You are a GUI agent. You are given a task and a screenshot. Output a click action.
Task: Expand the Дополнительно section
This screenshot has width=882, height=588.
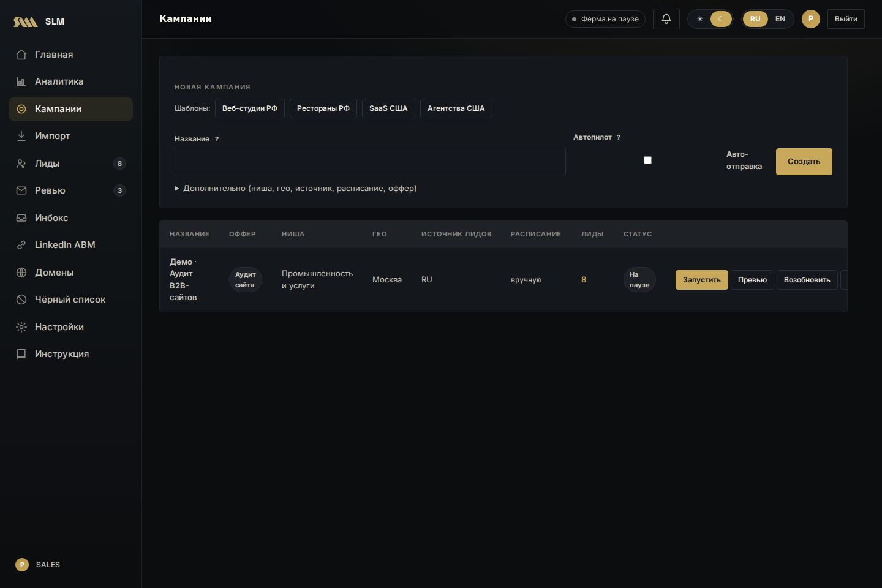[296, 189]
